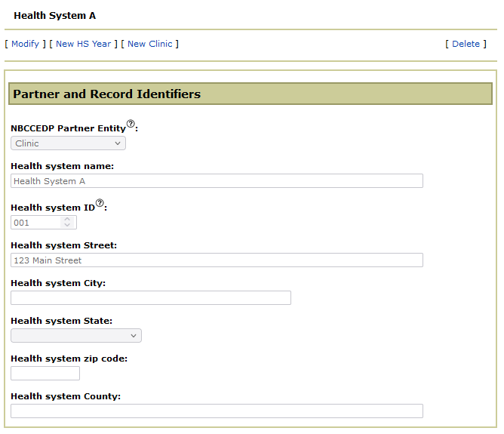Click the Delete link

[466, 44]
